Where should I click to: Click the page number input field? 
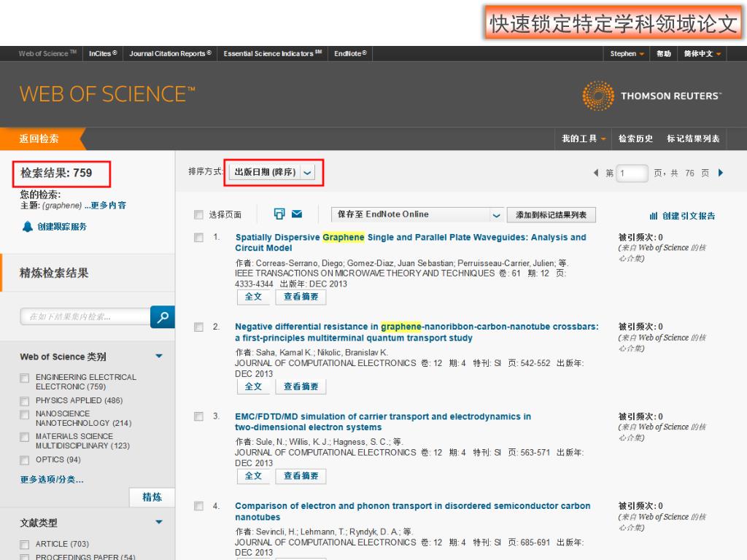(x=632, y=173)
